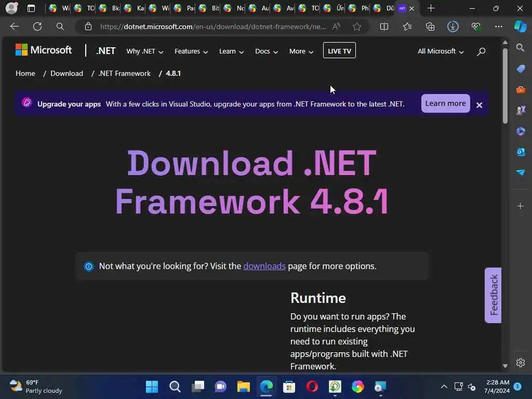532x399 pixels.
Task: Open Copilot in the Edge sidebar
Action: [x=521, y=26]
